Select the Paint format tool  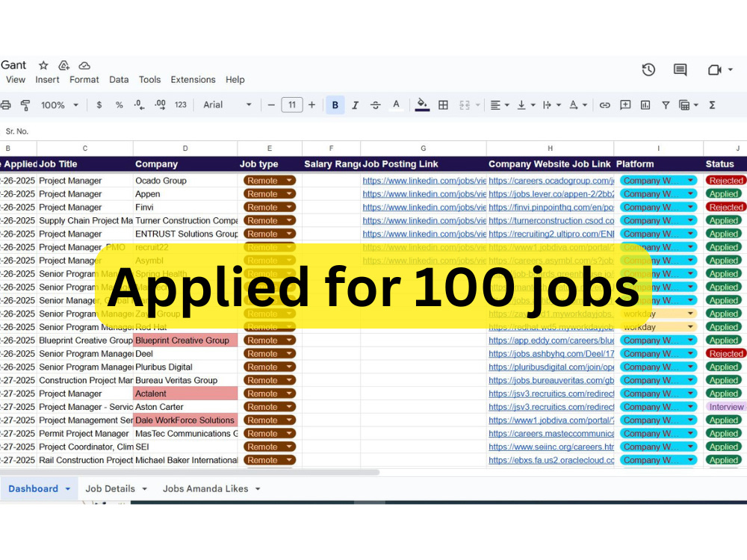[25, 105]
